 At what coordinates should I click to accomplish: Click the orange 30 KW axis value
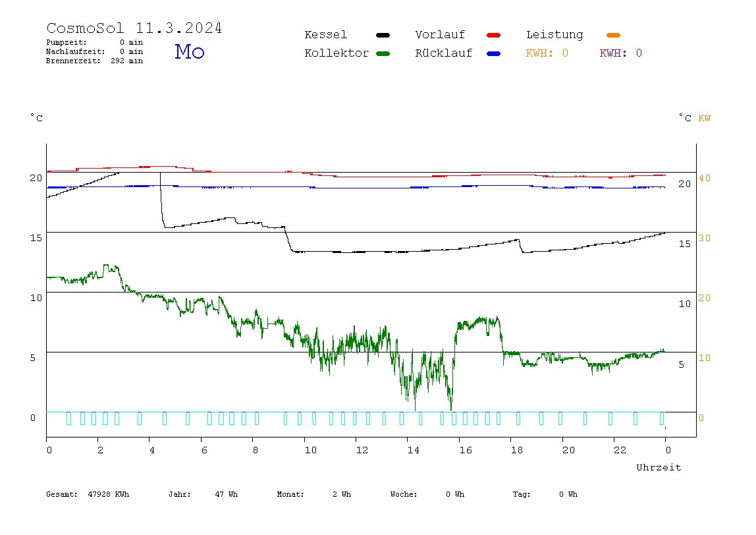pos(705,238)
